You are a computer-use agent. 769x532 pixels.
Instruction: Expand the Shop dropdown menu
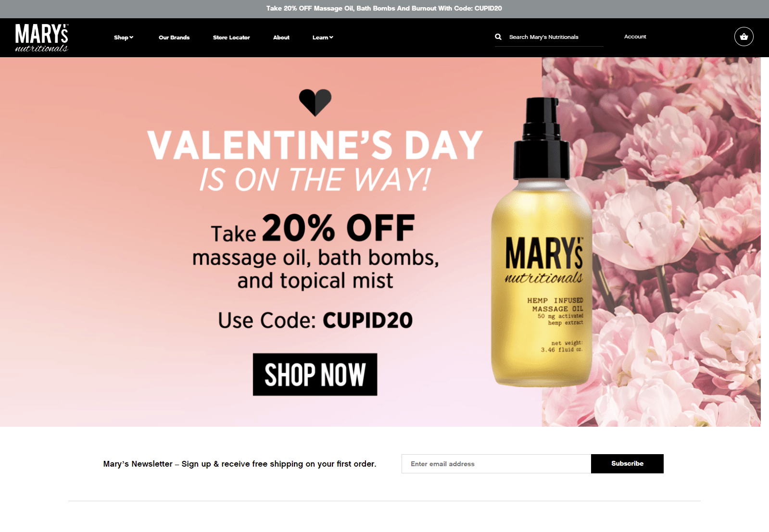(124, 37)
